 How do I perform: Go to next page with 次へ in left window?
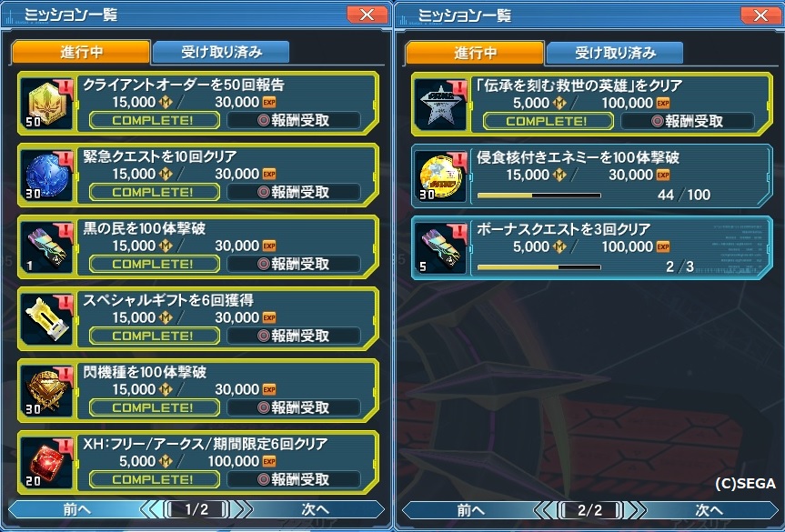316,509
